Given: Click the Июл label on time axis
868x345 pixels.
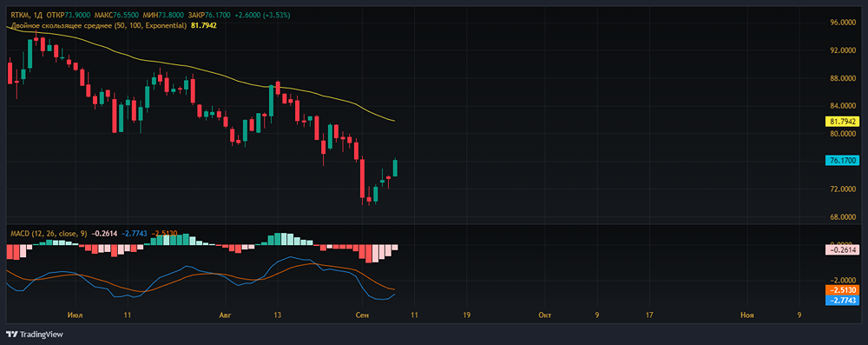Looking at the screenshot, I should coord(75,315).
